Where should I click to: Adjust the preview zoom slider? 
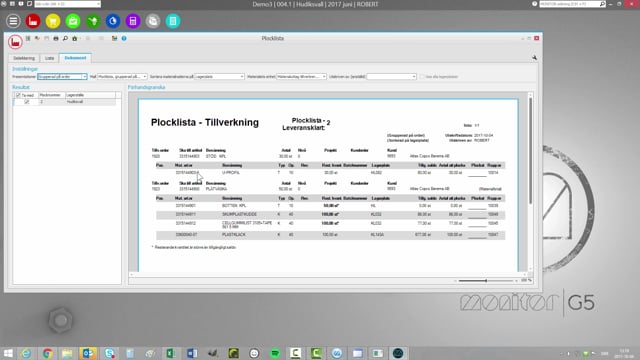pyautogui.click(x=486, y=281)
